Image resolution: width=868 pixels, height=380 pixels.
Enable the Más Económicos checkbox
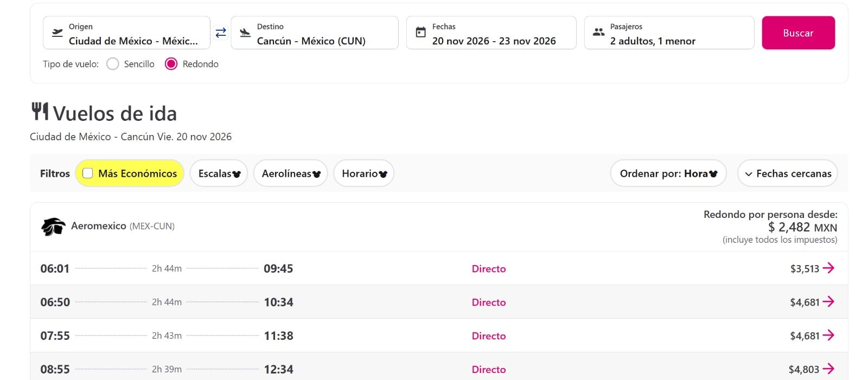click(x=87, y=173)
